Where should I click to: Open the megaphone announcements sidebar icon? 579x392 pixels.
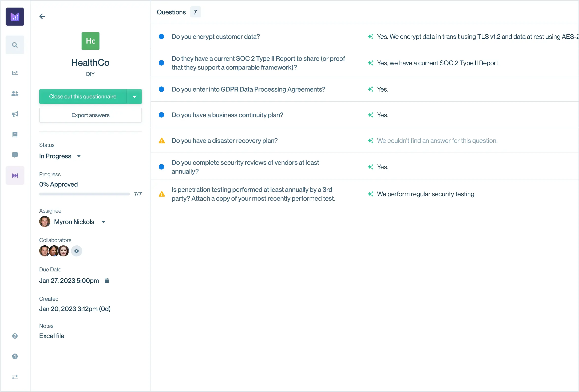point(15,114)
